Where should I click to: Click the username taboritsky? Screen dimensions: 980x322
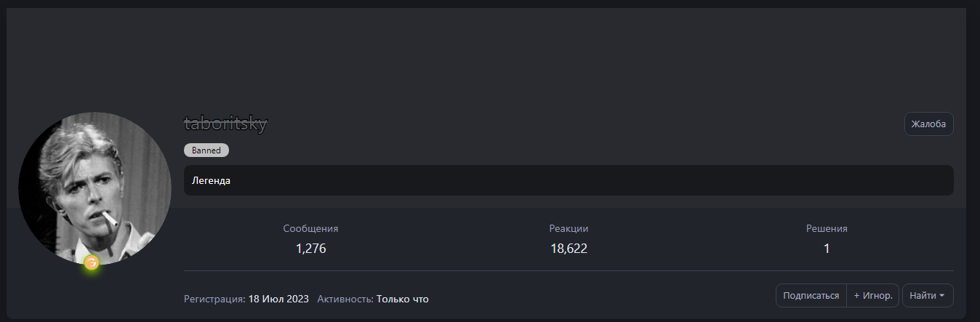[x=226, y=124]
